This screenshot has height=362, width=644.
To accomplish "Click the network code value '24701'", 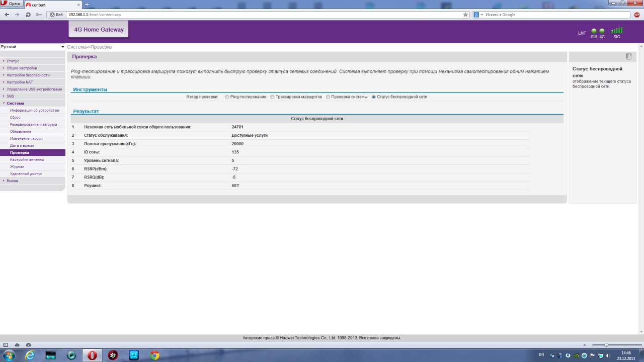I will [x=237, y=127].
